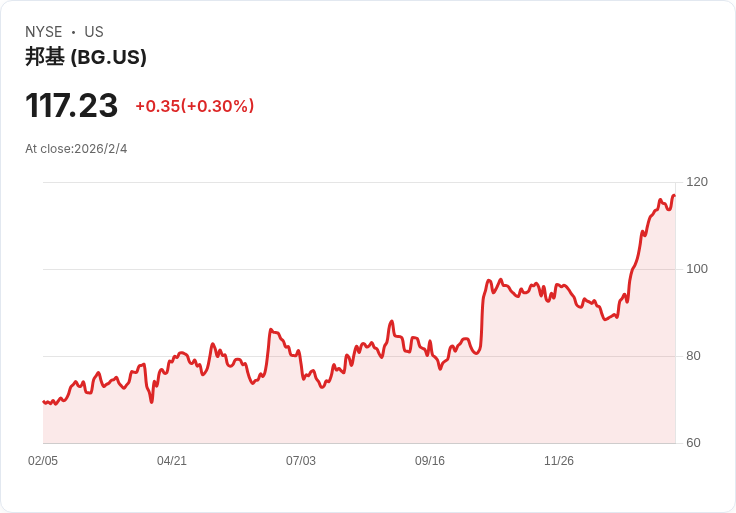736x513 pixels.
Task: Click the price change +0.35(+0.30%) text
Action: 195,106
